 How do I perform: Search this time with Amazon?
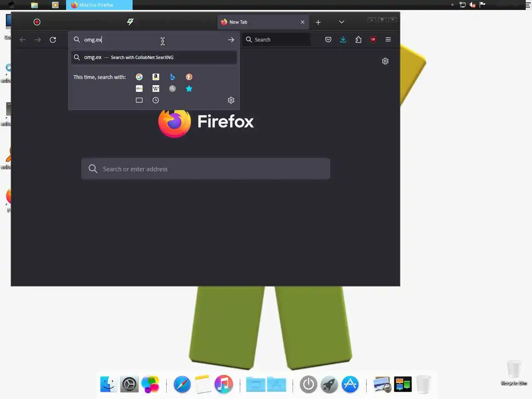click(x=156, y=77)
